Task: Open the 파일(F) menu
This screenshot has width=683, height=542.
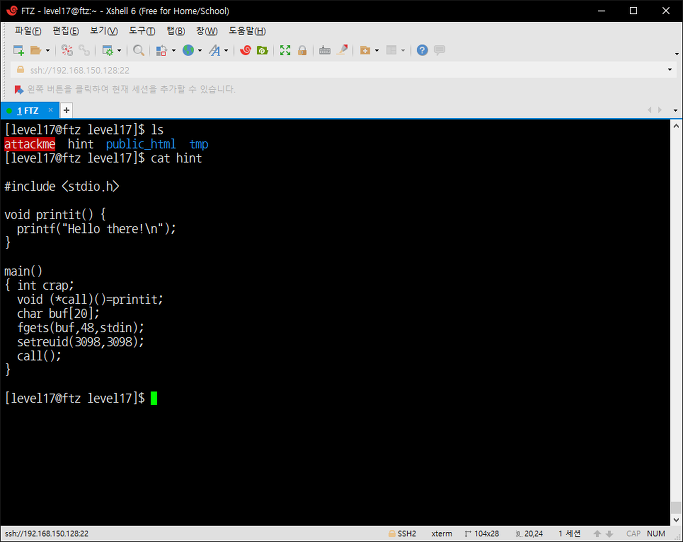Action: pyautogui.click(x=28, y=31)
